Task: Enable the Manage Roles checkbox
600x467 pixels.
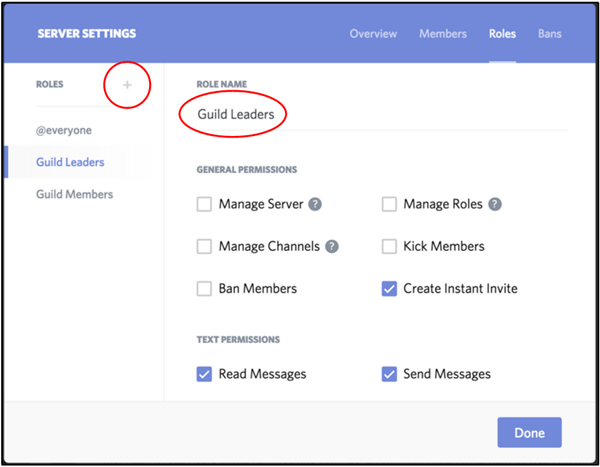Action: click(389, 204)
